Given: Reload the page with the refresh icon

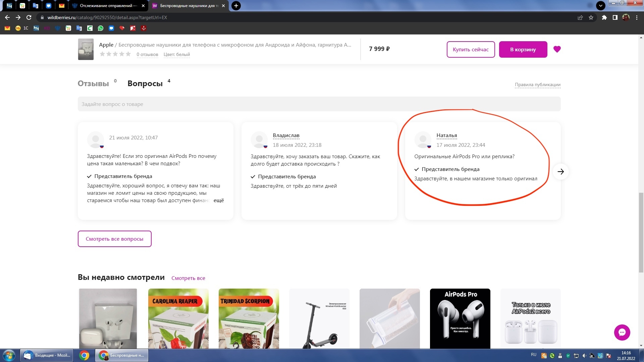Looking at the screenshot, I should click(x=29, y=17).
